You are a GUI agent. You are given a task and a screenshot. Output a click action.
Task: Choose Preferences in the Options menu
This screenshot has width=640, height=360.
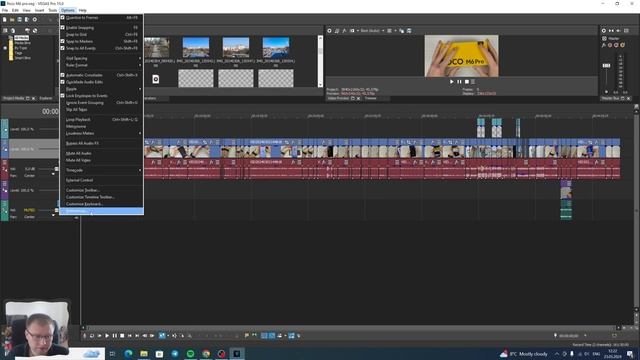tap(101, 211)
